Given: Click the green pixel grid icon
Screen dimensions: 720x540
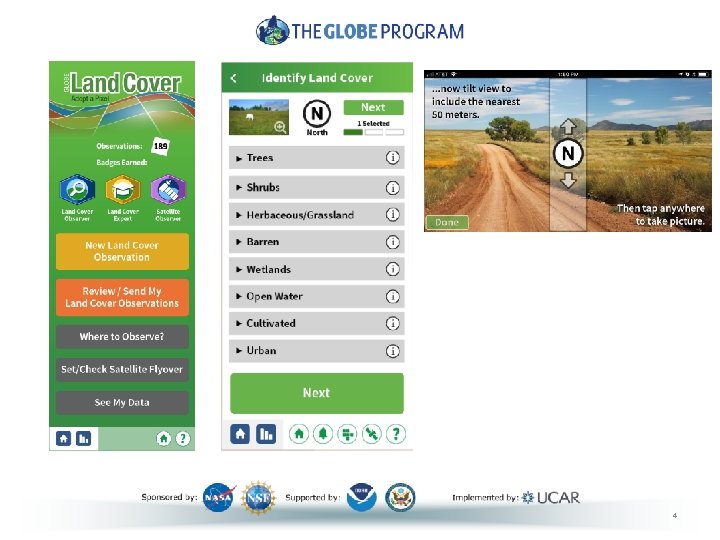Looking at the screenshot, I should click(347, 434).
